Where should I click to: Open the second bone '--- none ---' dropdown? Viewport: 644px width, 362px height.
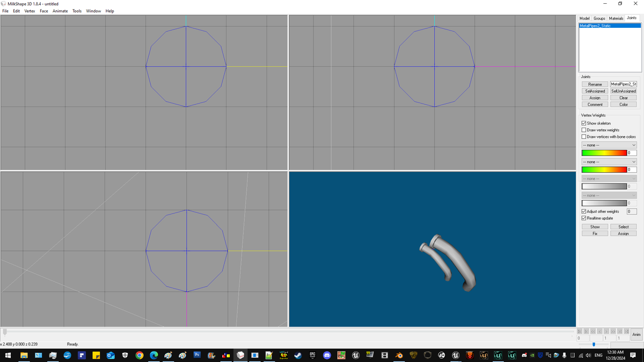[609, 162]
